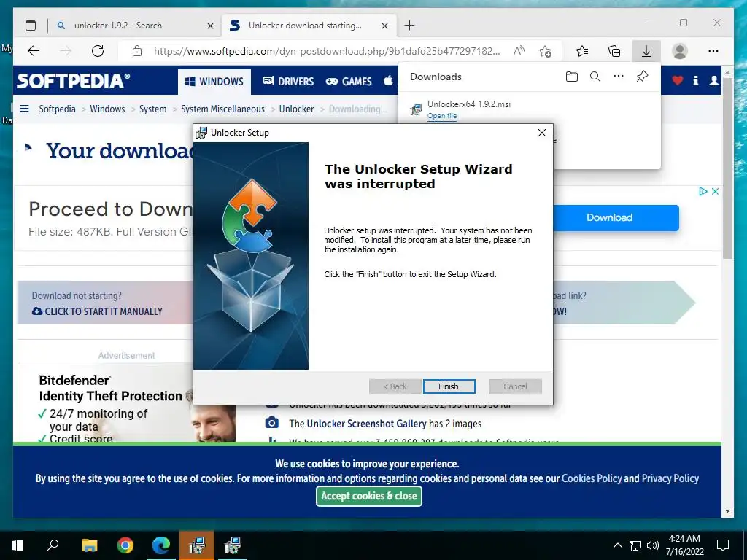
Task: Open taskbar Search
Action: coord(53,545)
